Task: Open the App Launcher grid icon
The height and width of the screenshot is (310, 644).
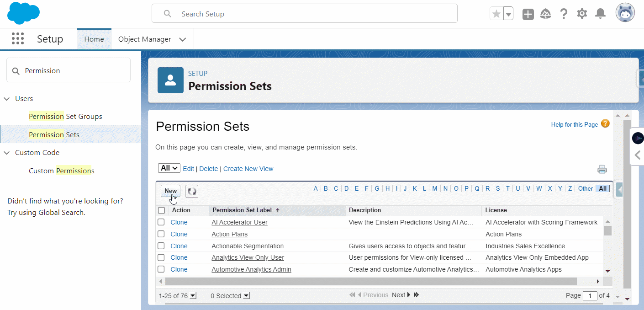Action: (x=18, y=39)
